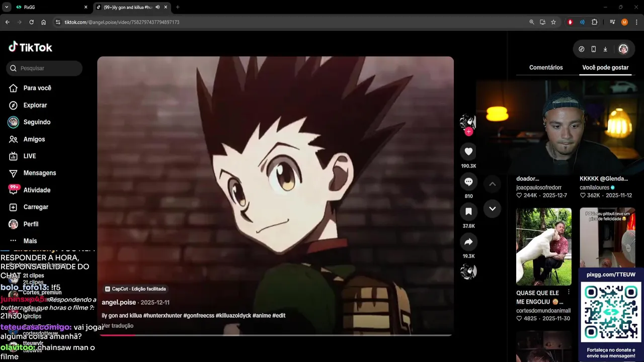Like the video with the heart icon
The height and width of the screenshot is (362, 644).
pyautogui.click(x=468, y=151)
